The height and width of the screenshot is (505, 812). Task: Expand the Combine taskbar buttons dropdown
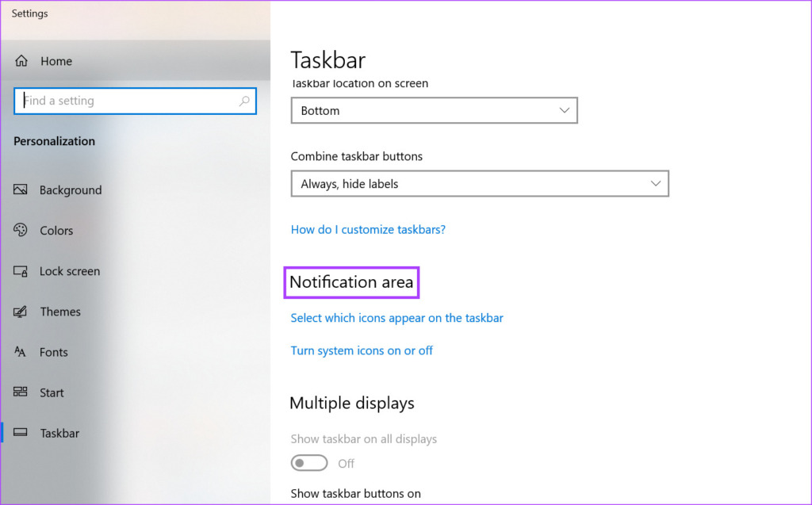coord(480,183)
